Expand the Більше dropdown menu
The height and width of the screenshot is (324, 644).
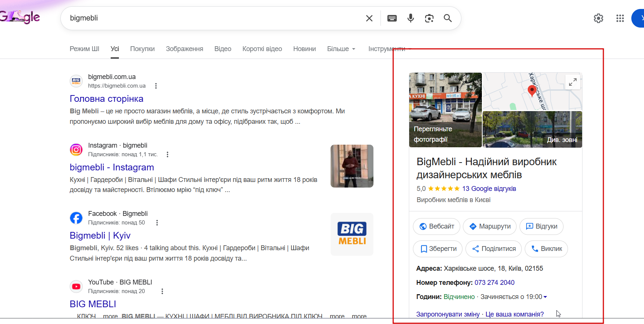341,49
